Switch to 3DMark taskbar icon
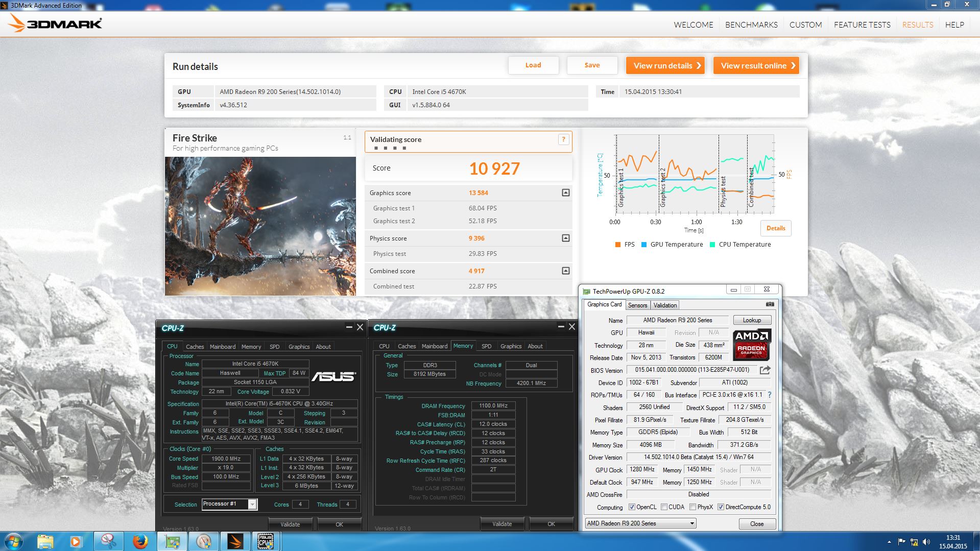Viewport: 980px width, 551px height. 235,541
